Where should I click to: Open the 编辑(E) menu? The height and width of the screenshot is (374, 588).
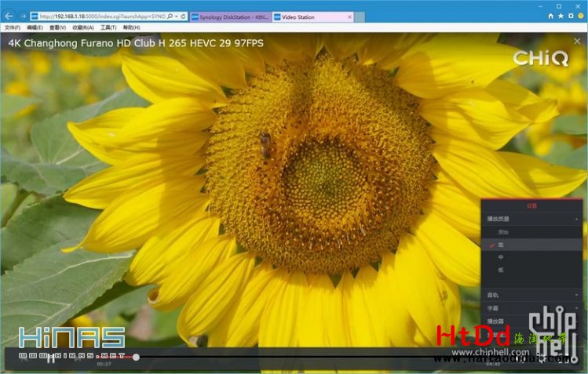[35, 27]
